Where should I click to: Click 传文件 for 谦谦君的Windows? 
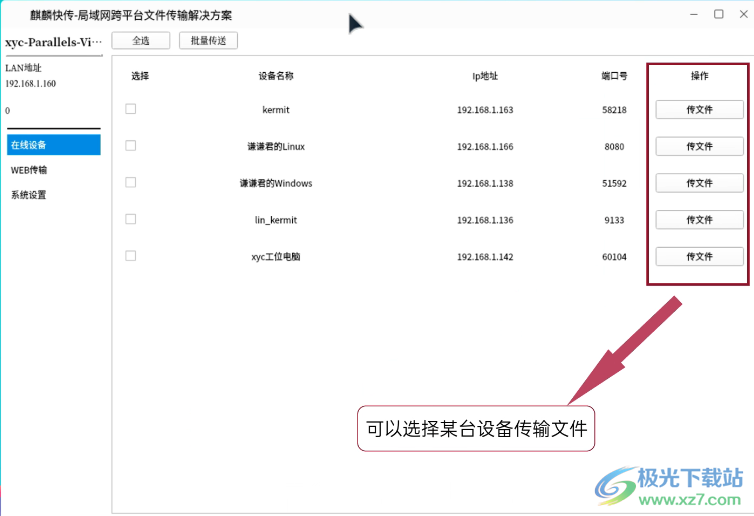point(699,183)
